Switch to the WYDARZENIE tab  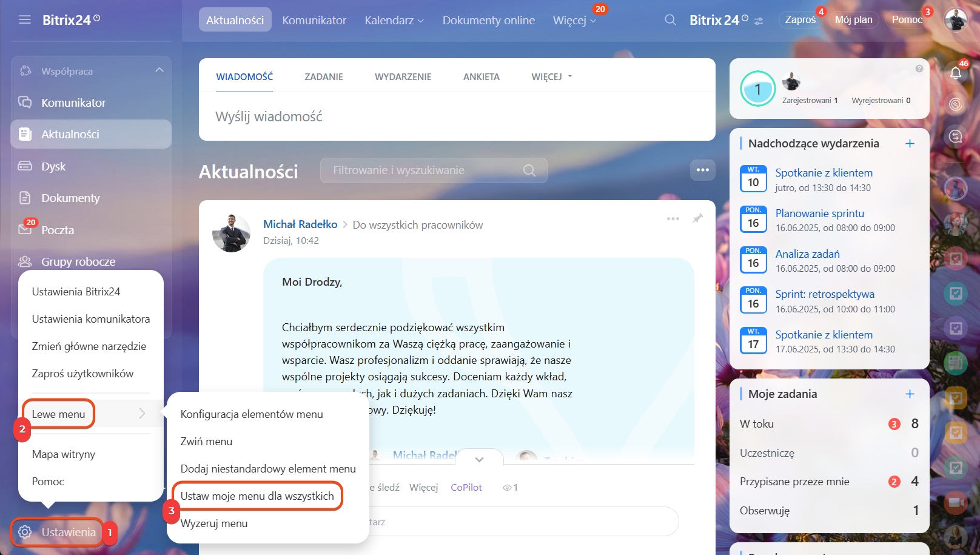[403, 76]
